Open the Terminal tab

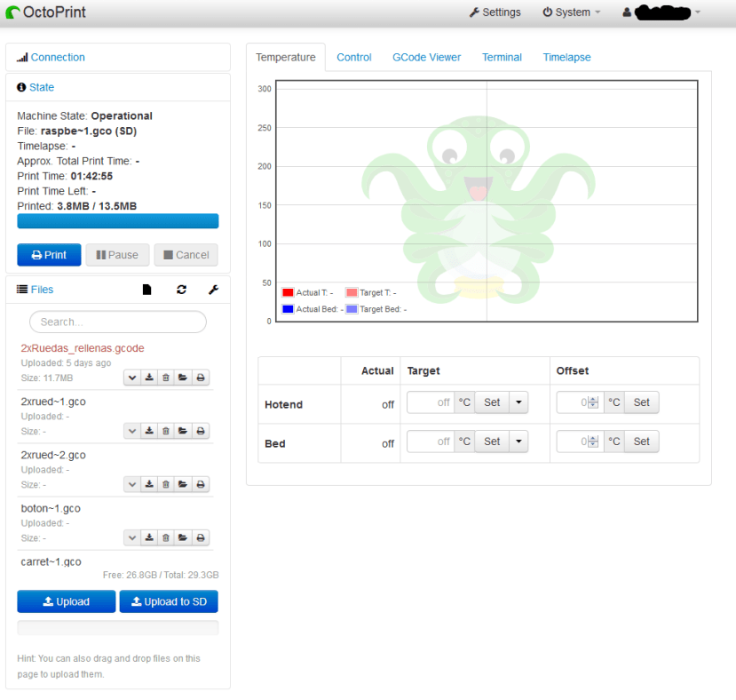pos(502,58)
